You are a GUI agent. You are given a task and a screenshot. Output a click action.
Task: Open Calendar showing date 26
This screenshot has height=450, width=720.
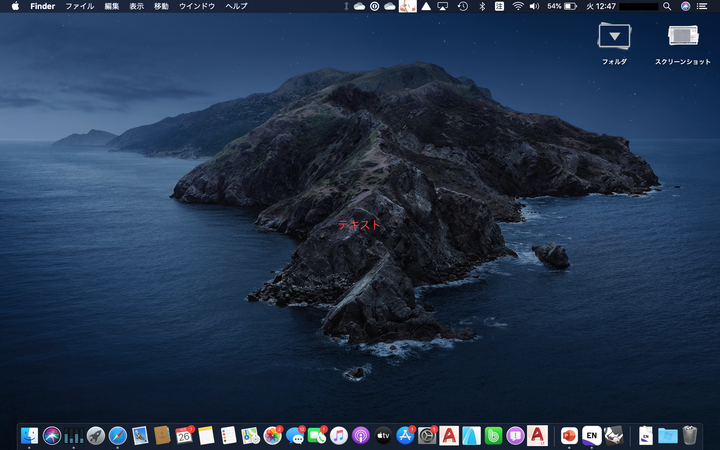pos(184,435)
